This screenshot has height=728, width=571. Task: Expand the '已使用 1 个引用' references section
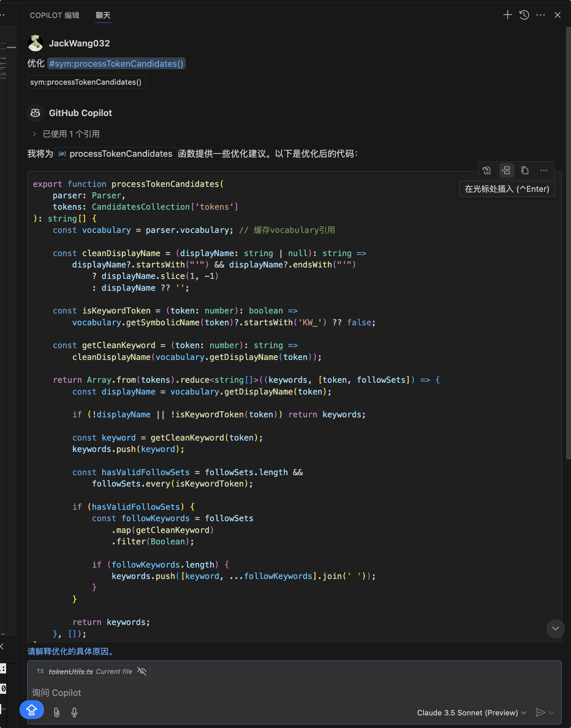(35, 134)
